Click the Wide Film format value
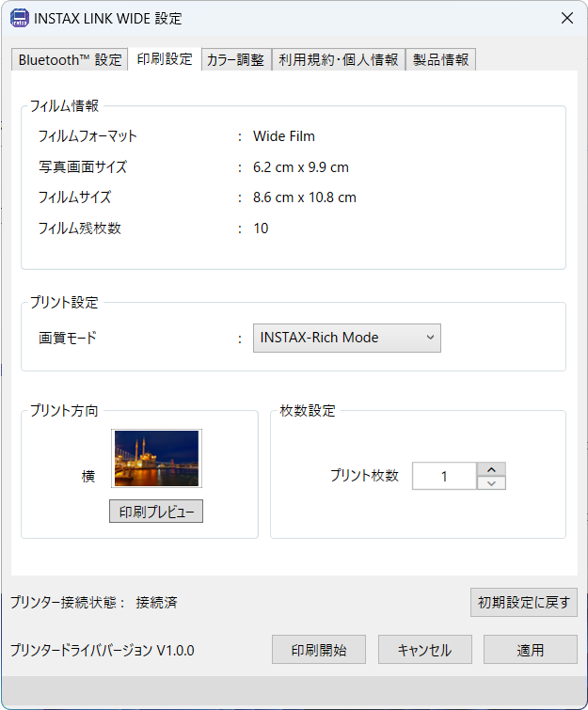The height and width of the screenshot is (710, 588). point(283,136)
